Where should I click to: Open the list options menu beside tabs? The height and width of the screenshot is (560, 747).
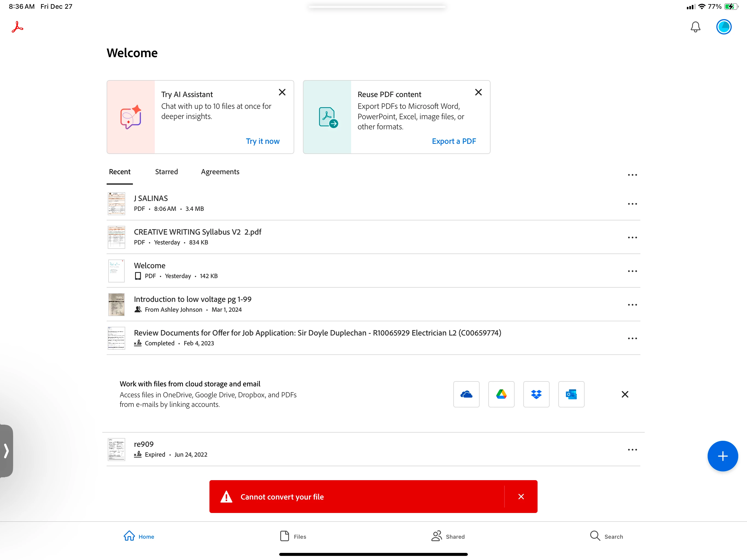tap(632, 175)
